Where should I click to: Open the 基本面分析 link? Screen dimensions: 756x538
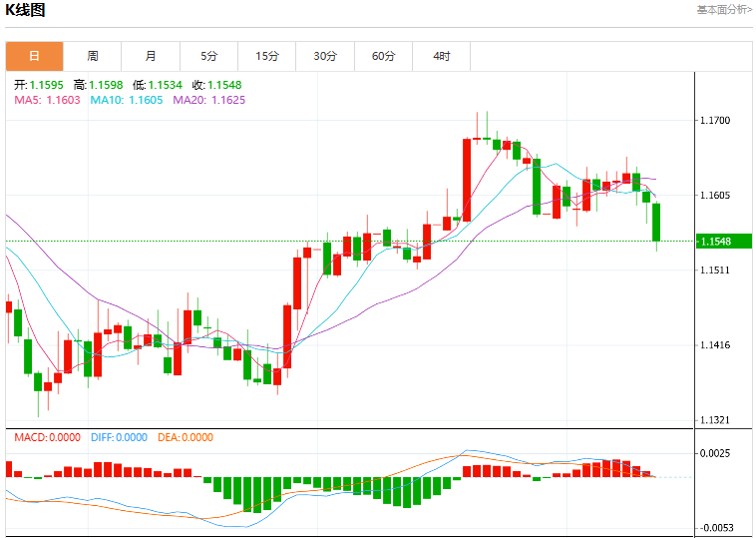[x=724, y=10]
